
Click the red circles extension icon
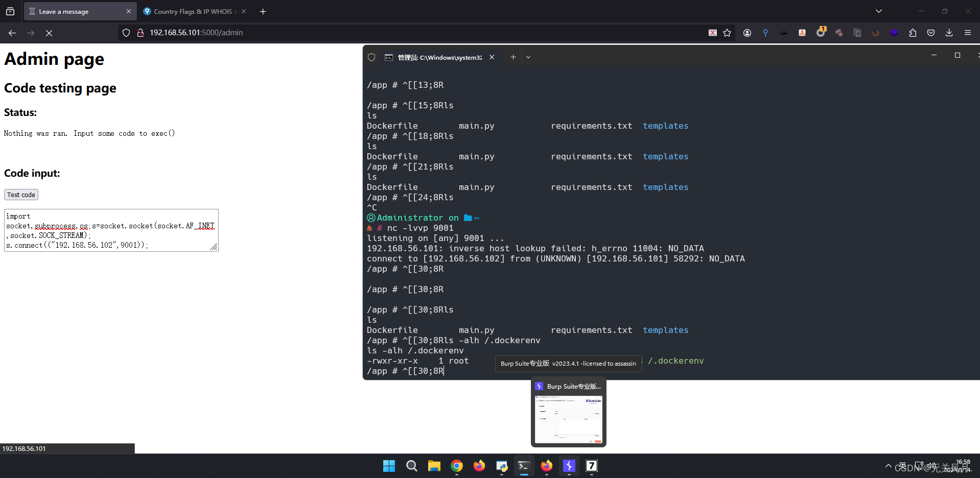[x=839, y=33]
